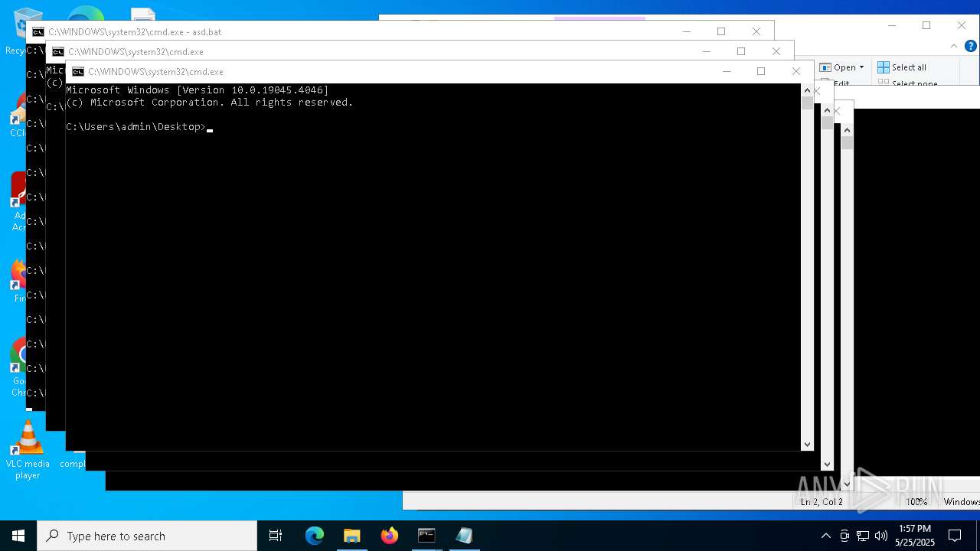Launch Firefox from taskbar
The height and width of the screenshot is (551, 980).
click(390, 536)
